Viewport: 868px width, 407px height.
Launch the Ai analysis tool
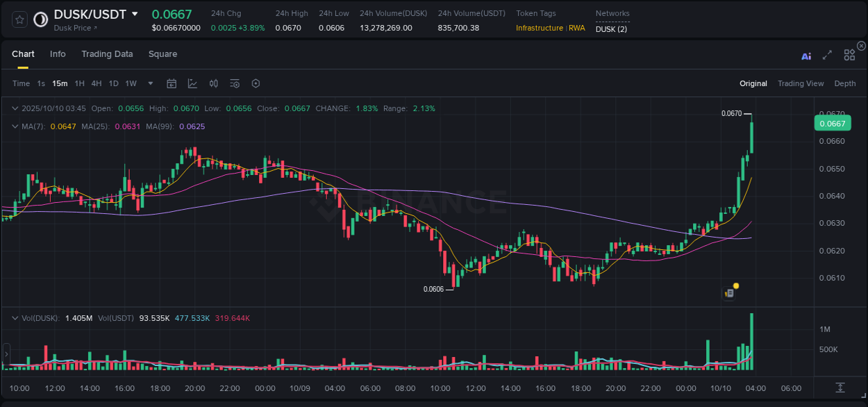click(x=806, y=56)
